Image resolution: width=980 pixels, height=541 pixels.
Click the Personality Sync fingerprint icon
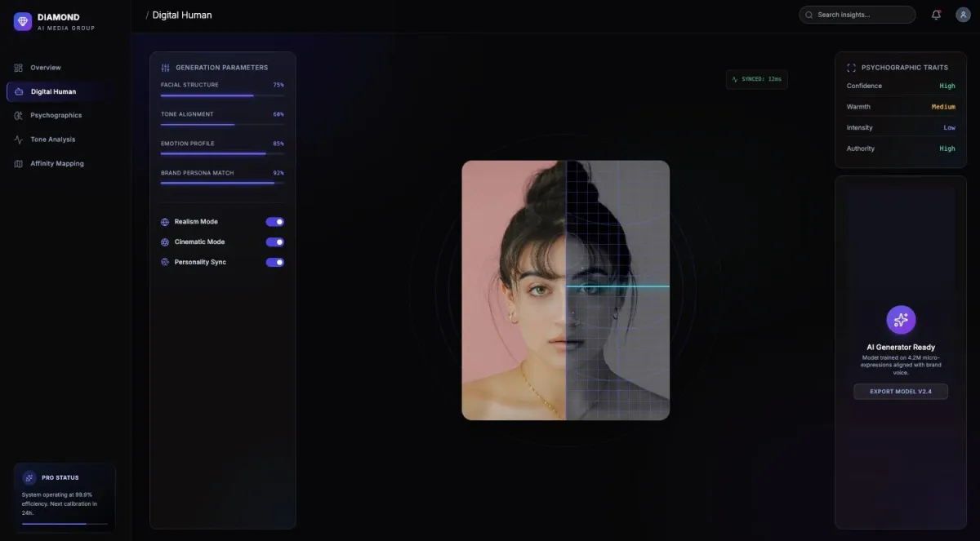[x=165, y=262]
